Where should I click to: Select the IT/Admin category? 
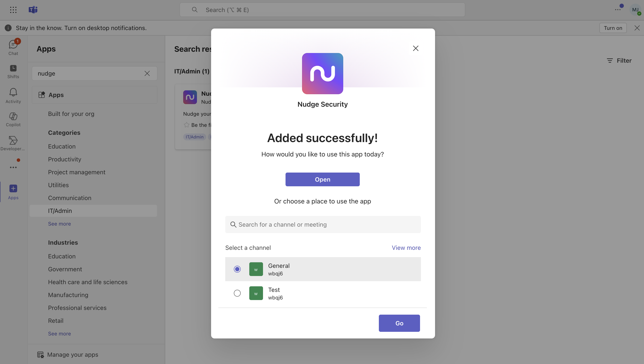(x=60, y=211)
